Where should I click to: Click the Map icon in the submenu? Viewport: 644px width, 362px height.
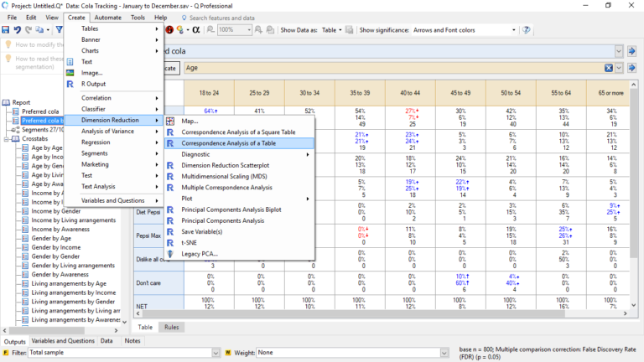tap(171, 122)
